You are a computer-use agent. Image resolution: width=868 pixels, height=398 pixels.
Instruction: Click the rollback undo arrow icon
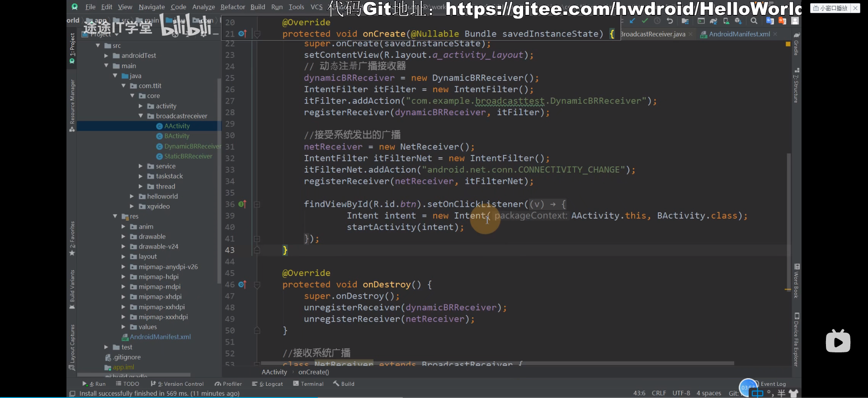pyautogui.click(x=670, y=21)
